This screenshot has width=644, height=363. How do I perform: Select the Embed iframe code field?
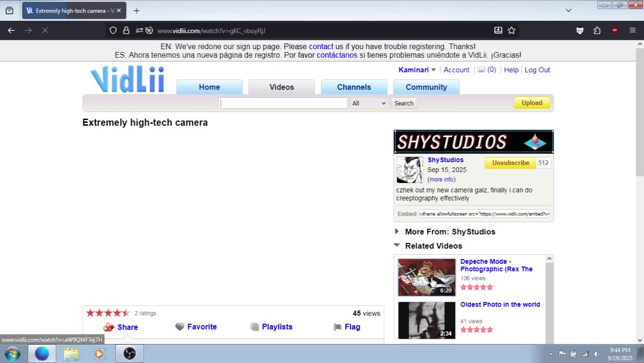point(484,214)
